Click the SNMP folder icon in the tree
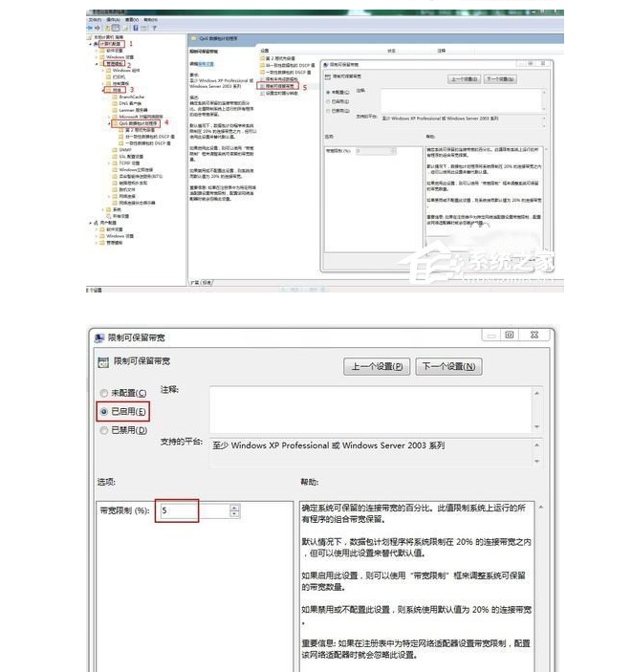Viewport: 632px width, 672px height. (x=115, y=150)
